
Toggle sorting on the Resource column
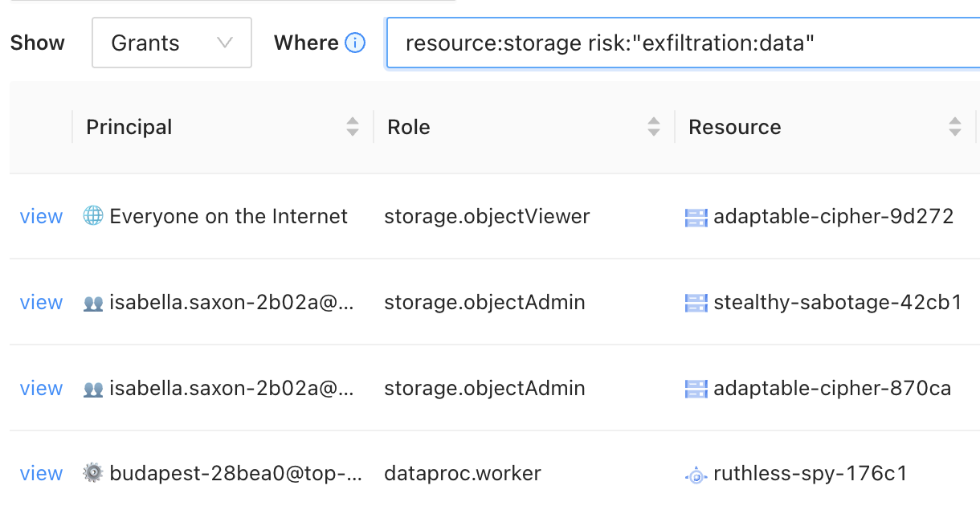(x=955, y=126)
